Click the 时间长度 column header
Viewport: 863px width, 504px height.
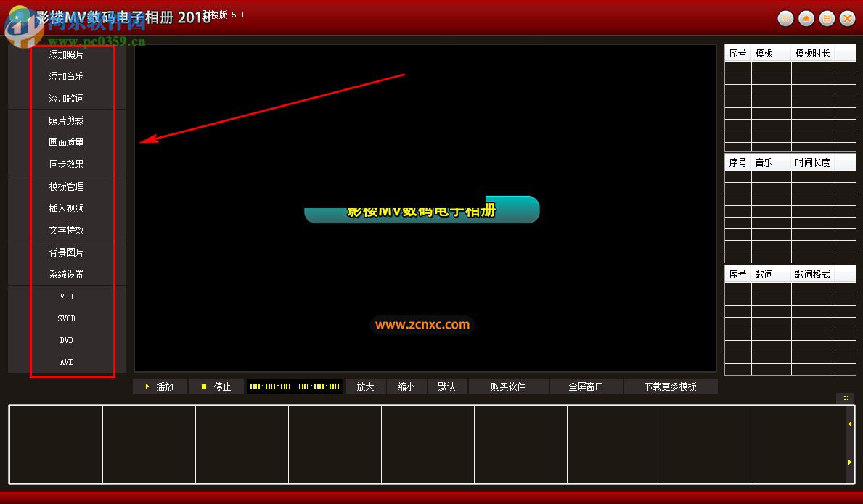[x=813, y=162]
